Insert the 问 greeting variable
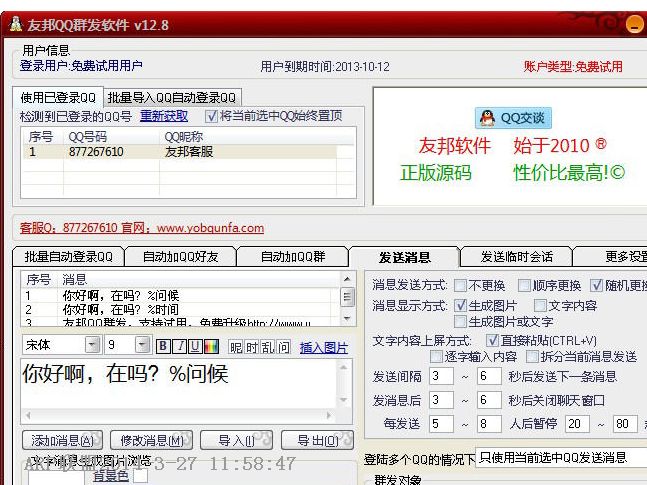647x485 pixels. [x=284, y=347]
